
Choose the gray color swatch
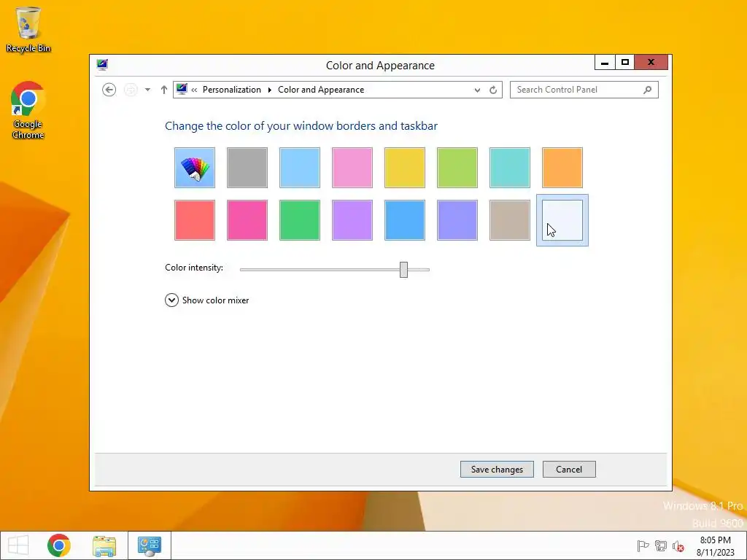pyautogui.click(x=247, y=168)
